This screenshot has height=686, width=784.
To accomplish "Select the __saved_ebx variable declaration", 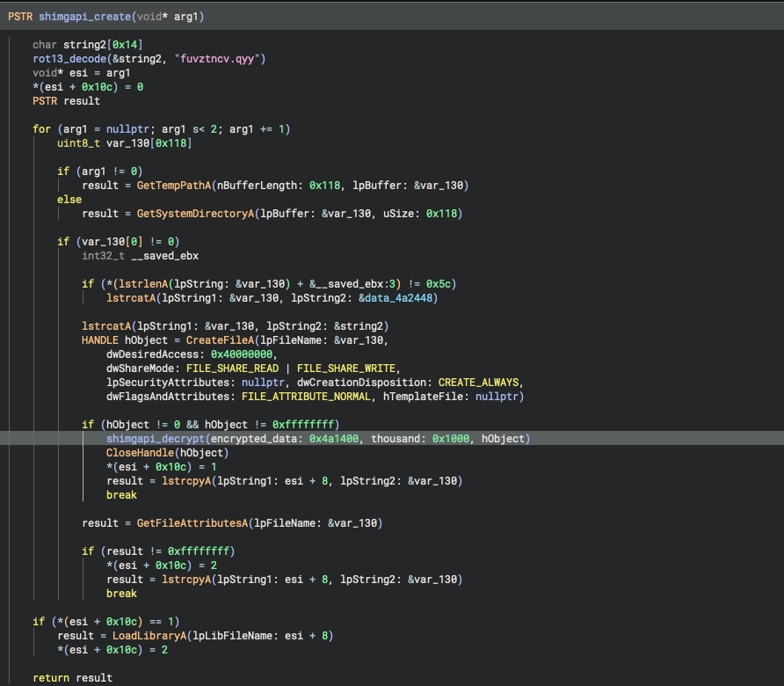I will tap(165, 256).
